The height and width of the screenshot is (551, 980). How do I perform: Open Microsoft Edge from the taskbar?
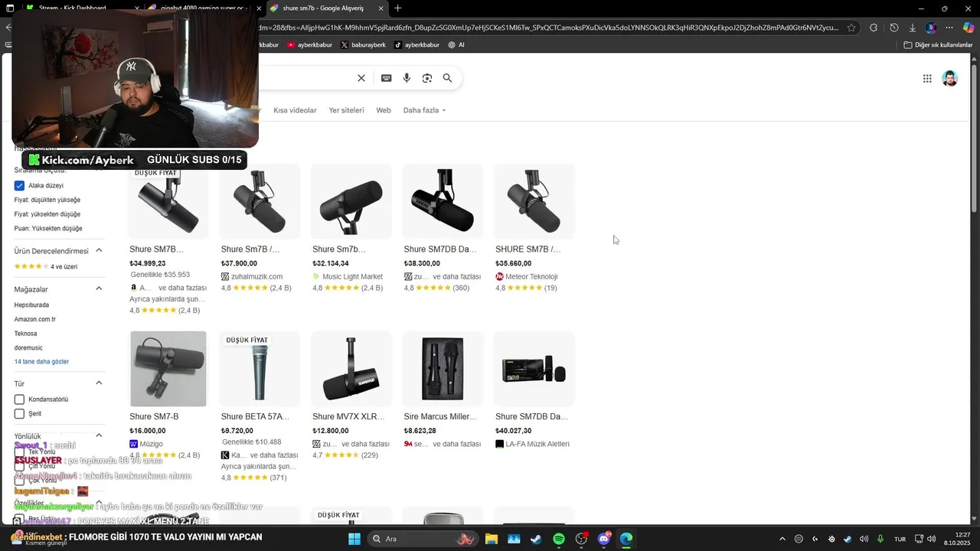pyautogui.click(x=626, y=539)
